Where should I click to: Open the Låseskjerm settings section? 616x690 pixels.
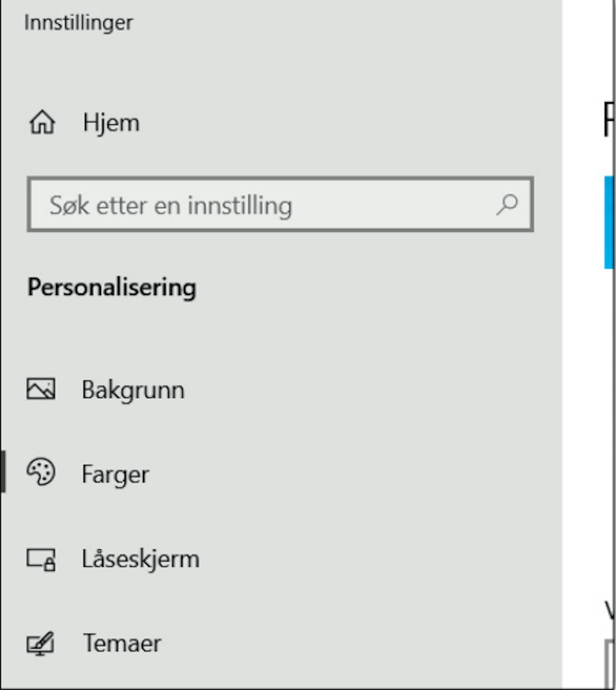281,559
